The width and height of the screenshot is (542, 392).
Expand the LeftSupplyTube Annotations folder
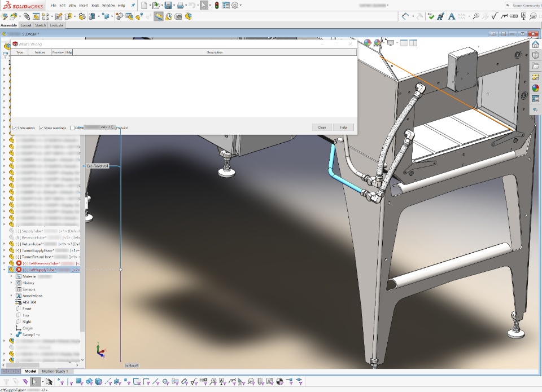pyautogui.click(x=11, y=296)
